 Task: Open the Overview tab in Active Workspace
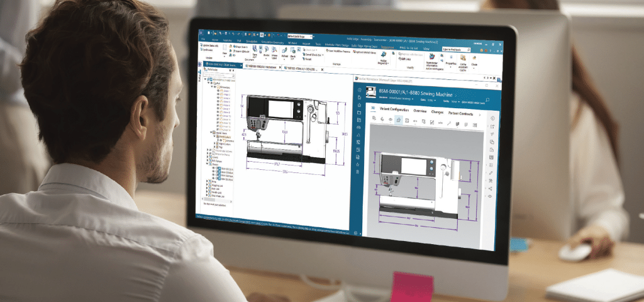(420, 111)
